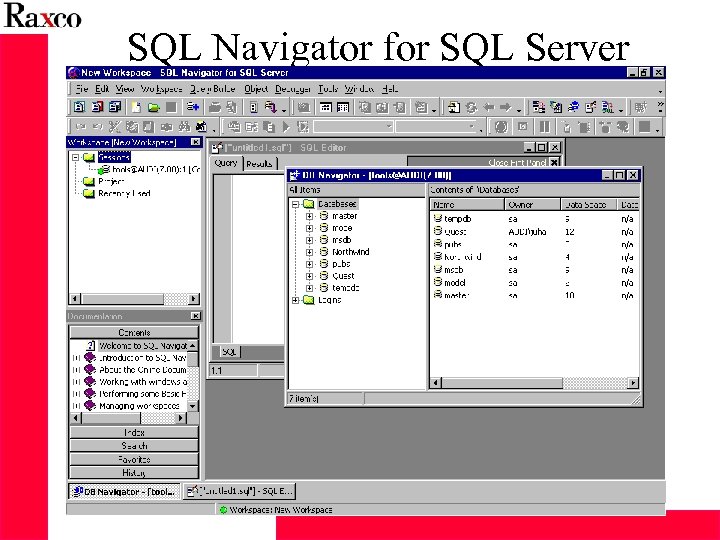Screen dimensions: 720x540
Task: Click the pause bars debugger icon
Action: (545, 127)
